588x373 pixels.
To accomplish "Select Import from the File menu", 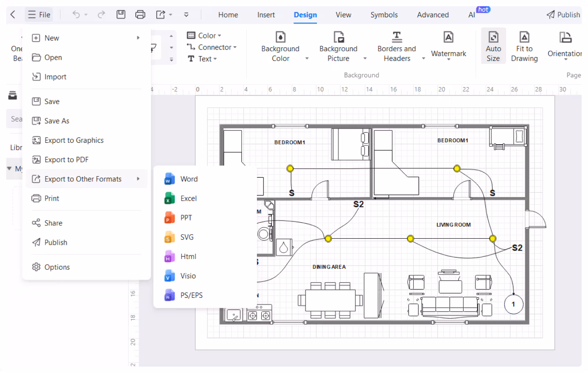I will [x=55, y=76].
